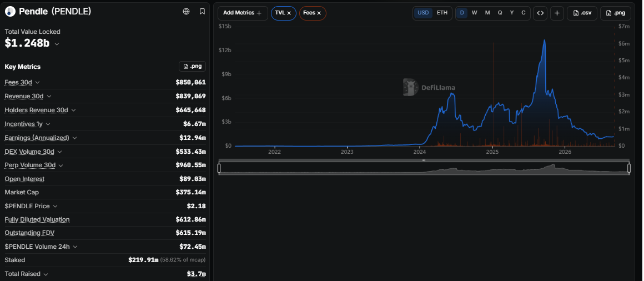
Task: Click the right handle of range slider
Action: click(x=629, y=168)
